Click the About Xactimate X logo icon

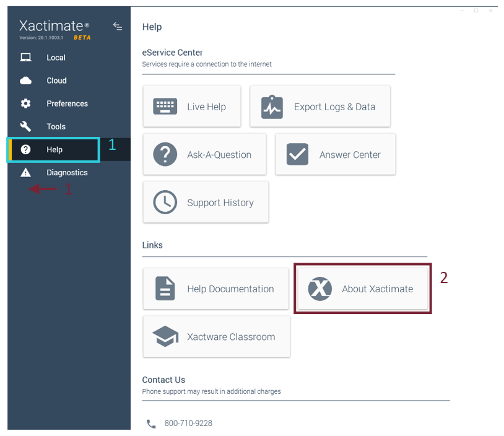click(320, 289)
